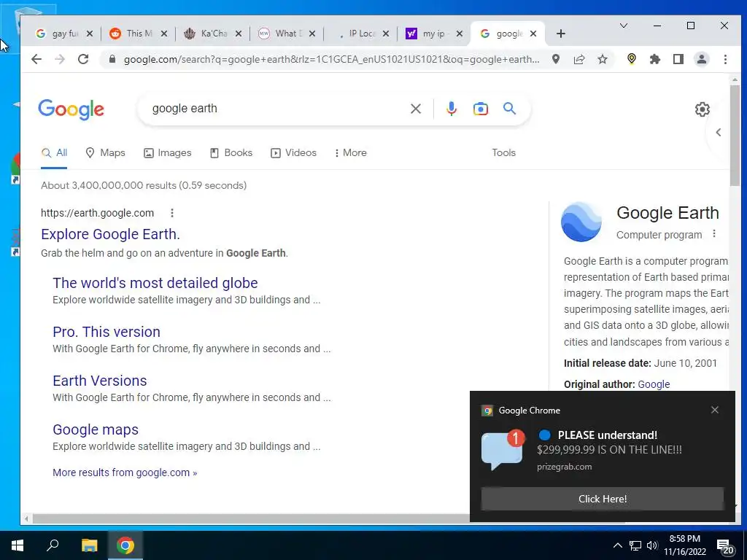This screenshot has height=560, width=747.
Task: Open the Explore Google Earth result
Action: (111, 234)
